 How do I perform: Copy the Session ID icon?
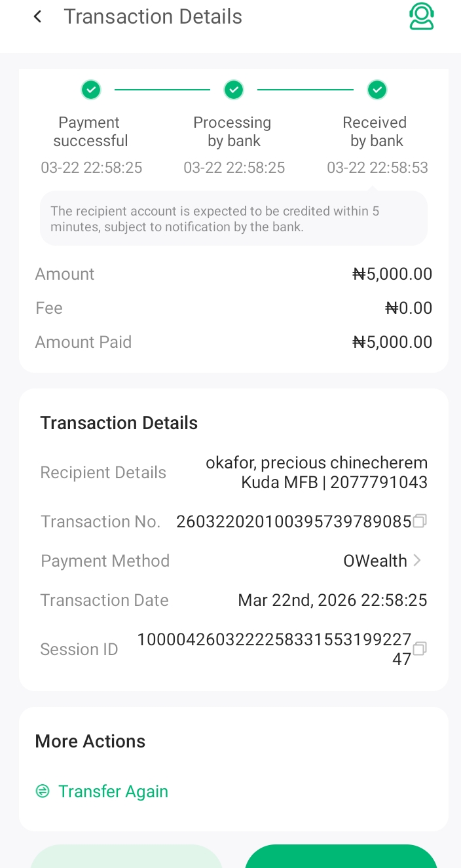pos(420,649)
